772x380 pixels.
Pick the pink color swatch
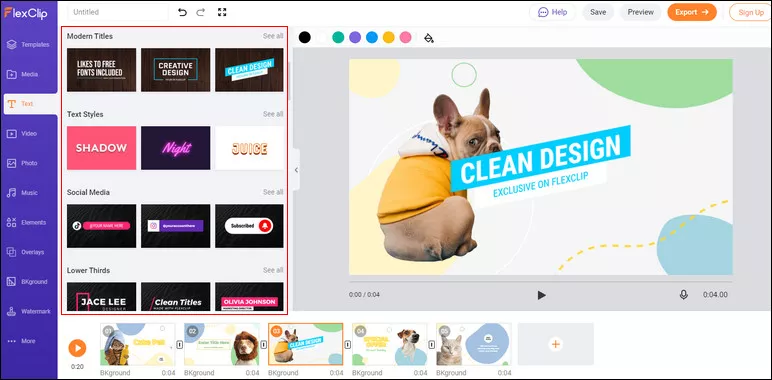(x=405, y=37)
